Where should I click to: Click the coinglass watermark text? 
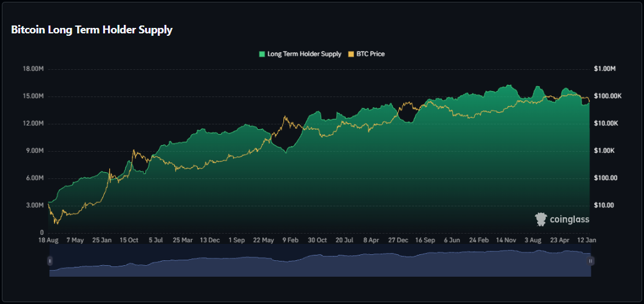pos(569,220)
